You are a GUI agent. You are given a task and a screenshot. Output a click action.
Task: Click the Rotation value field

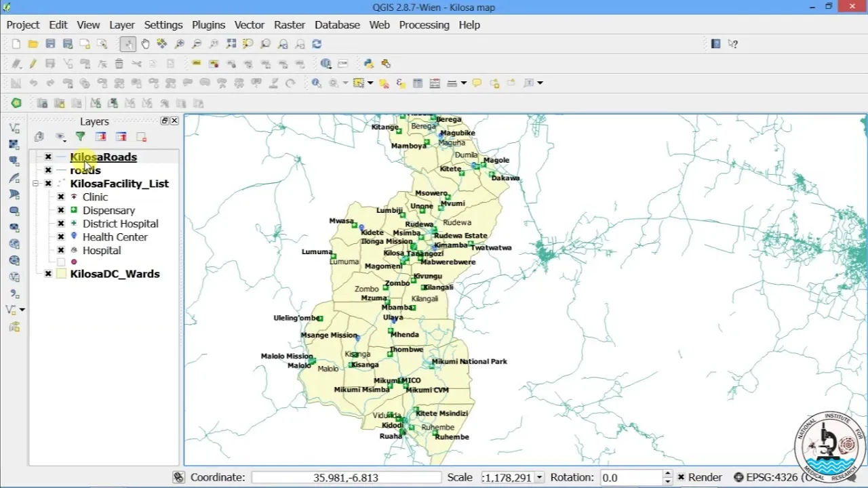(631, 477)
